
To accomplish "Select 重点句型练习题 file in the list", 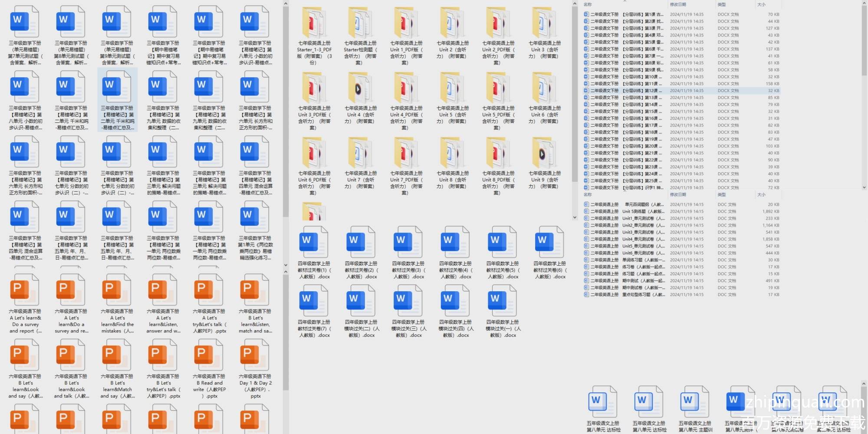I will pos(642,295).
